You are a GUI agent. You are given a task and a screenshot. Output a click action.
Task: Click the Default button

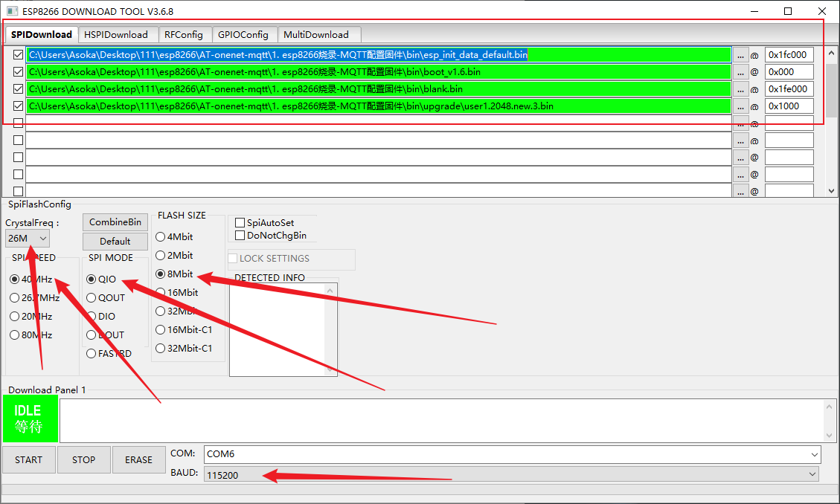(115, 242)
